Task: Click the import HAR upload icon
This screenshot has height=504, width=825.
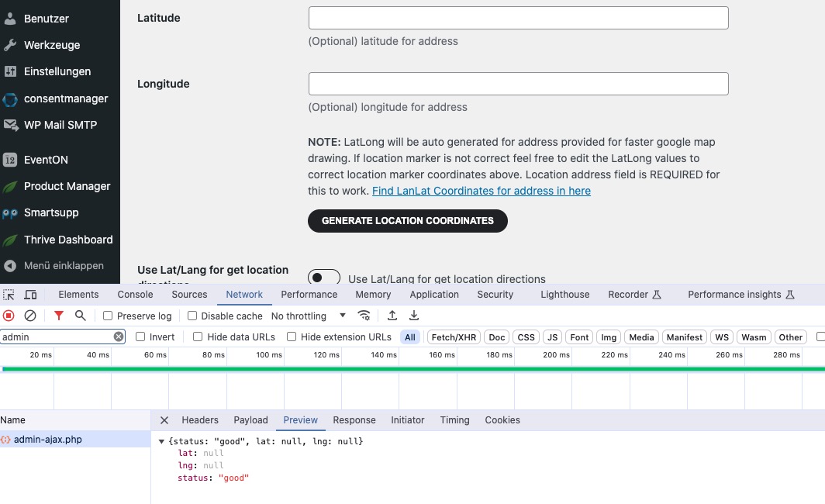Action: coord(392,316)
